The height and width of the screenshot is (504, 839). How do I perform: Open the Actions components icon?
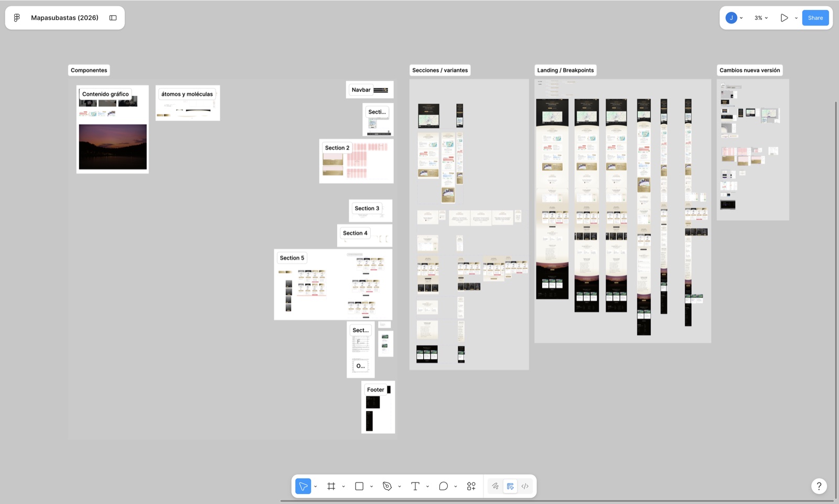click(471, 486)
